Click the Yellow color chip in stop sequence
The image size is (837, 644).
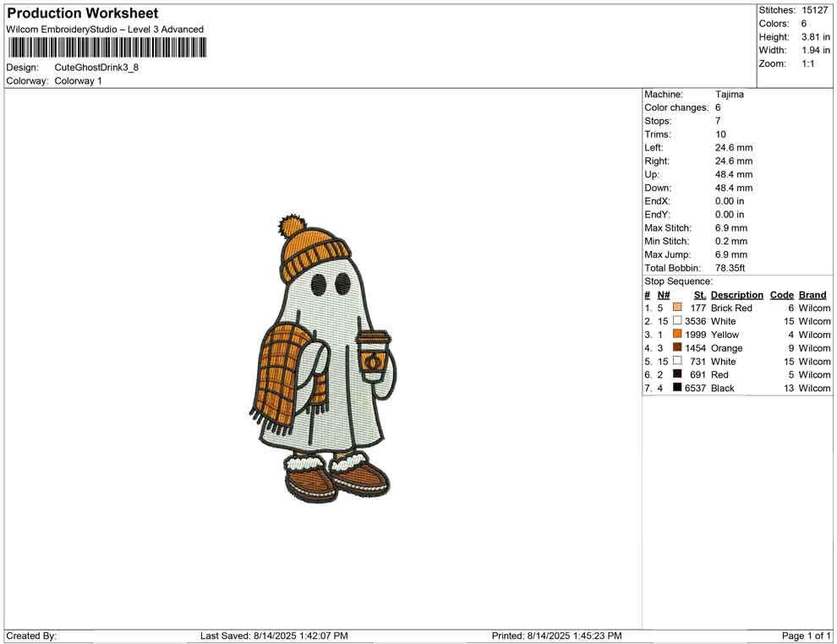(x=676, y=335)
